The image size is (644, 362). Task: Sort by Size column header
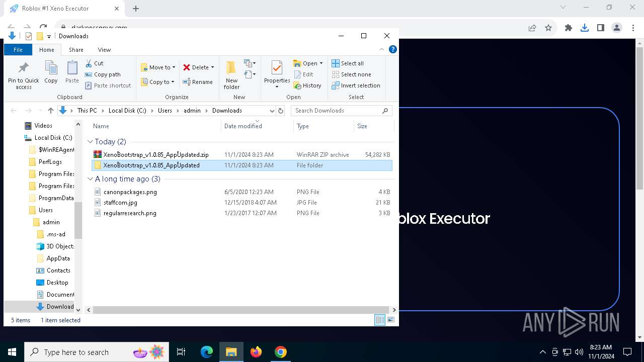[373, 126]
